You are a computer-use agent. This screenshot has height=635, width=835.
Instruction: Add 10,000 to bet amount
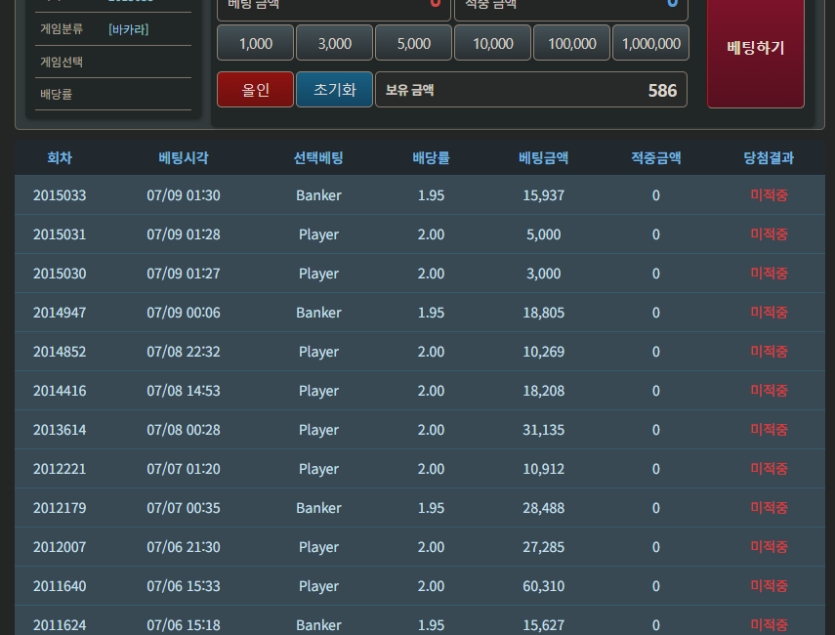493,43
